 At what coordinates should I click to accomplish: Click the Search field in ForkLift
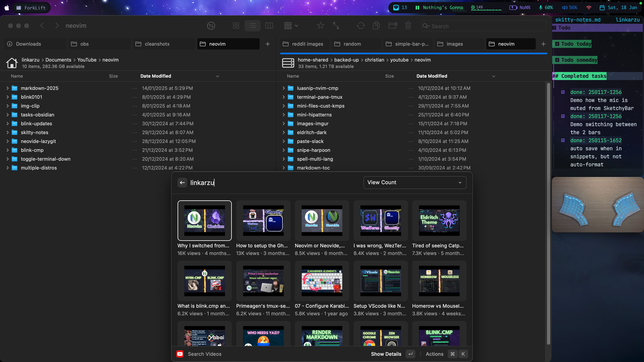coord(483,26)
